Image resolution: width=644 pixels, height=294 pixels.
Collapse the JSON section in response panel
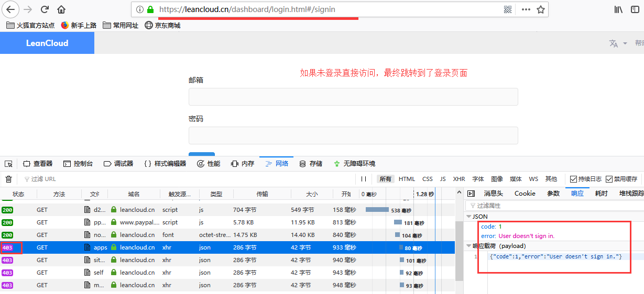468,217
